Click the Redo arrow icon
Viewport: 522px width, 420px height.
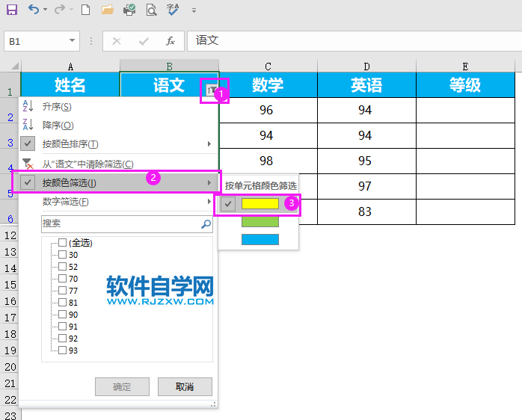coord(59,9)
